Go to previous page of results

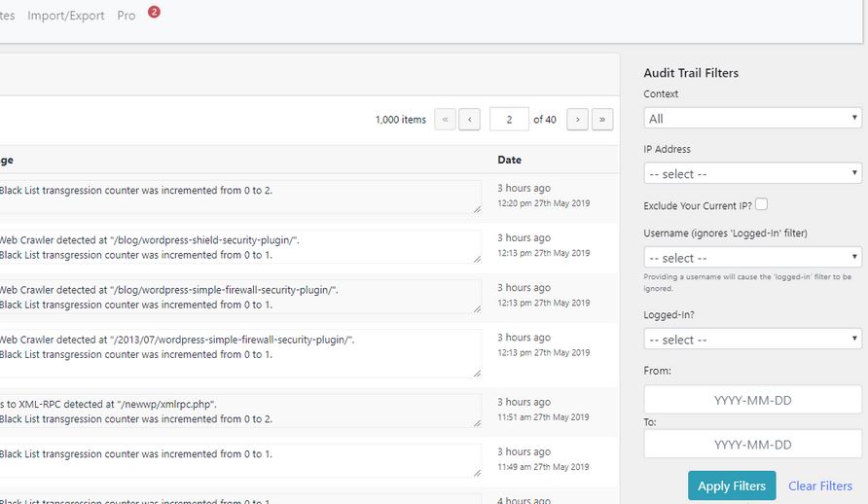pyautogui.click(x=469, y=120)
